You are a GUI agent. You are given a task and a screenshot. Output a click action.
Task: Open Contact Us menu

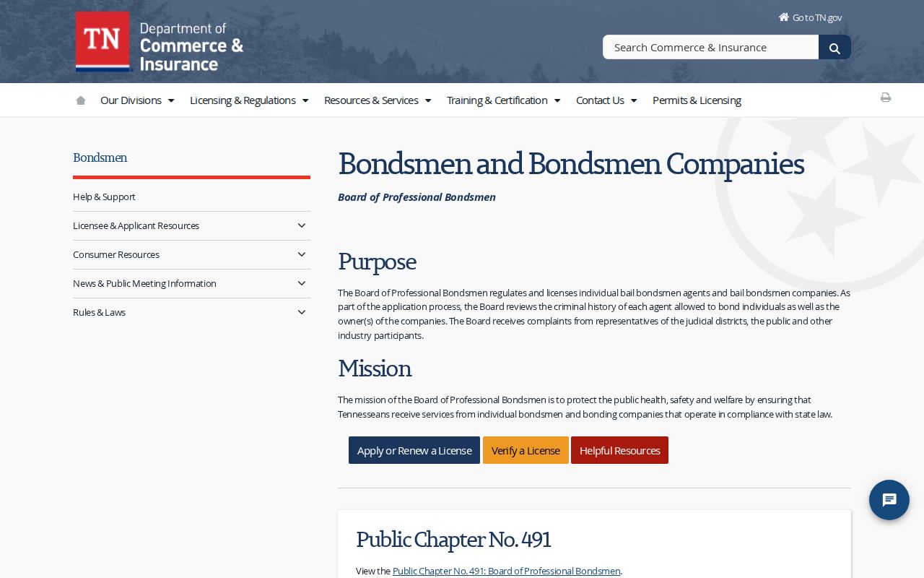[606, 100]
